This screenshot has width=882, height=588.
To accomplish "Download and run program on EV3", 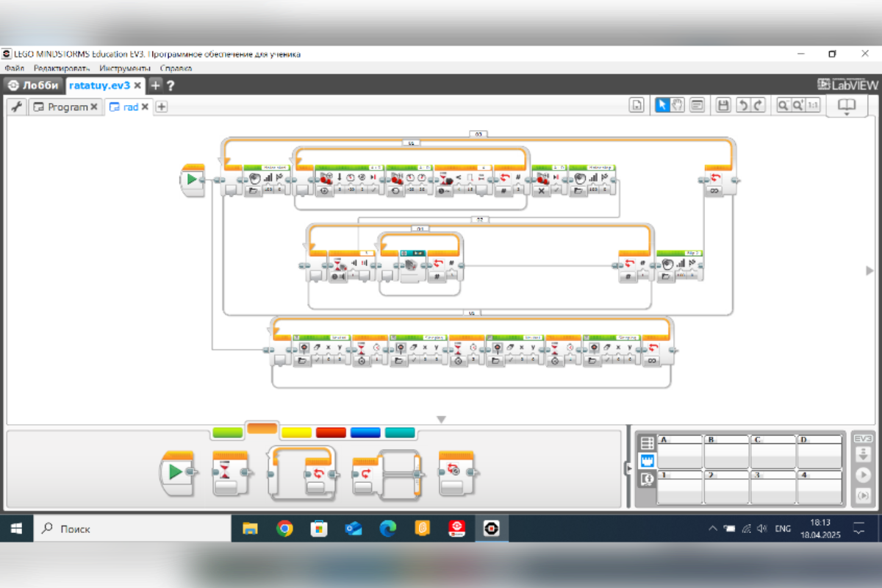I will coord(864,475).
